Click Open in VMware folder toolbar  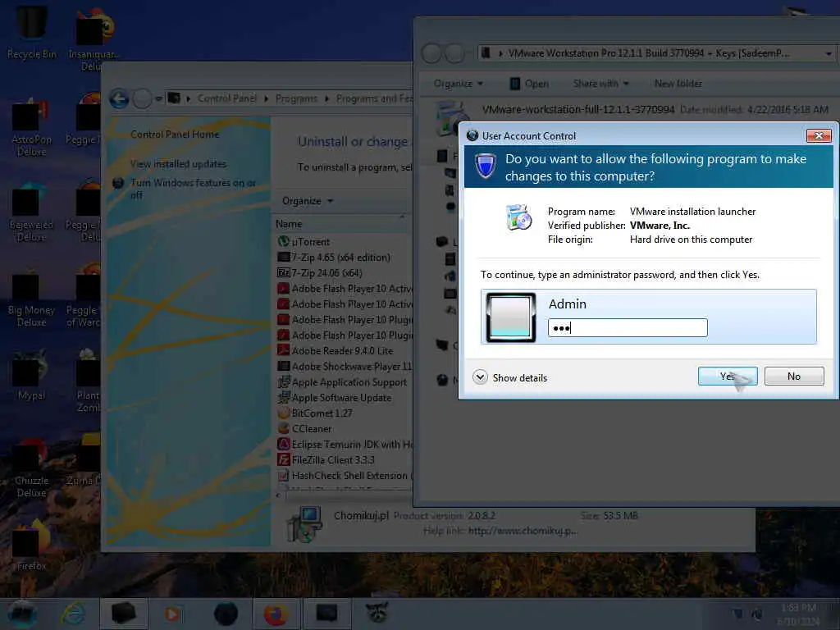click(x=529, y=84)
